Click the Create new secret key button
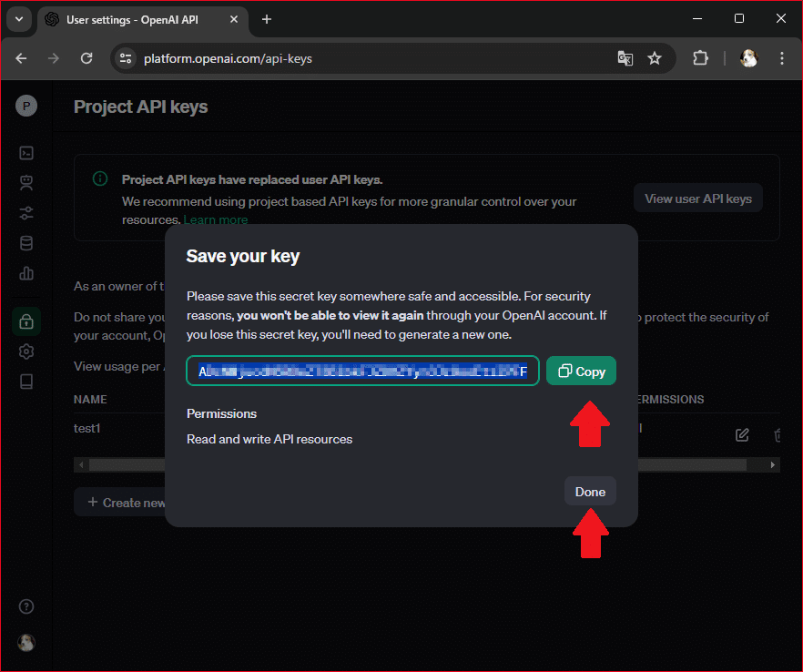Screen dimensions: 803x672 121,503
